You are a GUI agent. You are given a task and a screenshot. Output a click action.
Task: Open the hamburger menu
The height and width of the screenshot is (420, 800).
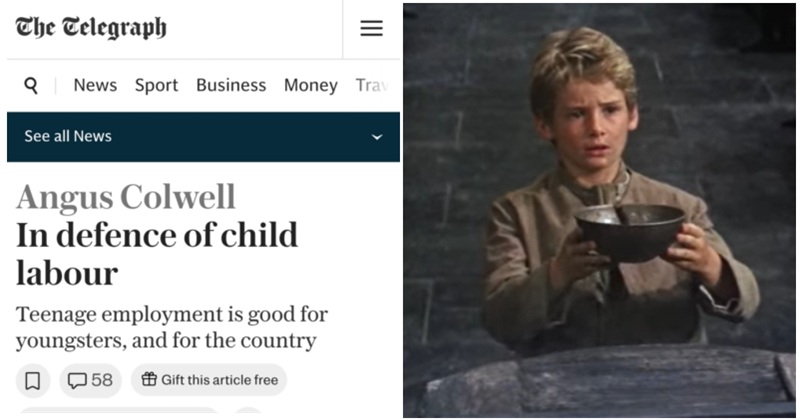tap(371, 29)
